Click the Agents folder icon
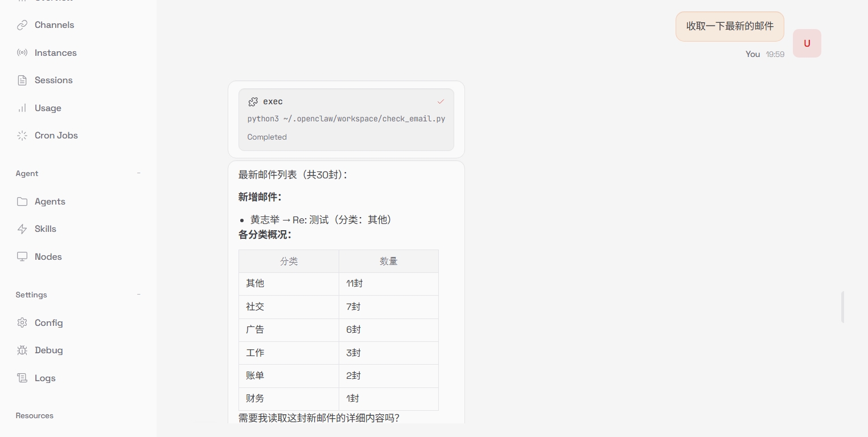 (x=22, y=202)
